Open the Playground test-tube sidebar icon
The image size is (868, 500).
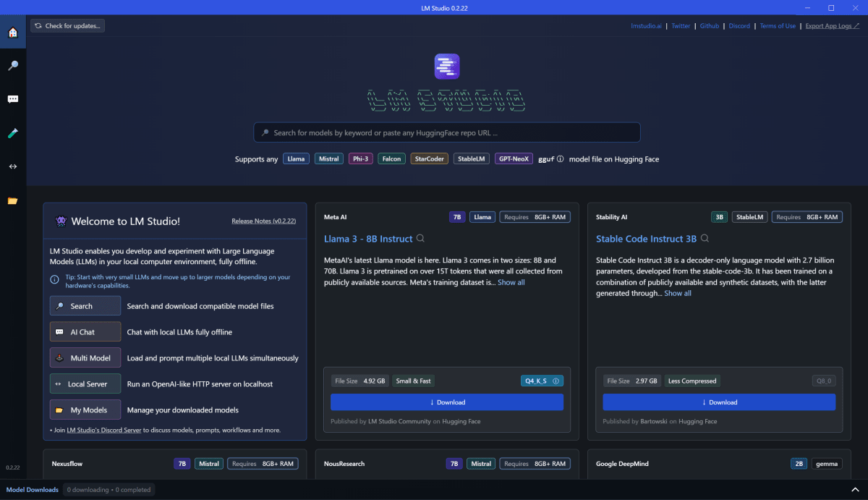coord(12,133)
